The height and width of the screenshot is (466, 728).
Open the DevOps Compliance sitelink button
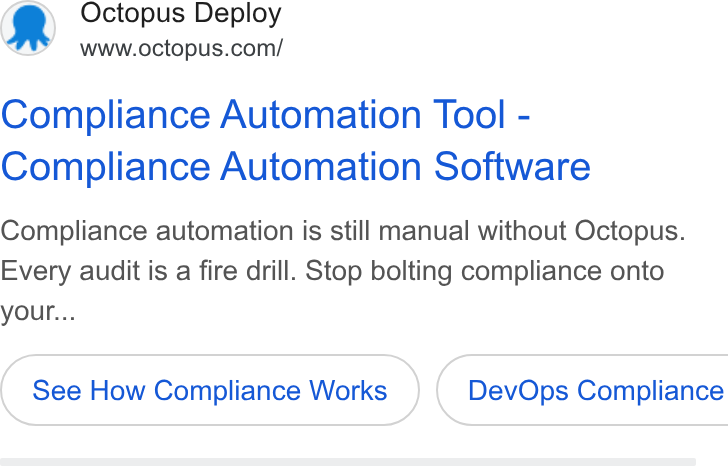582,390
